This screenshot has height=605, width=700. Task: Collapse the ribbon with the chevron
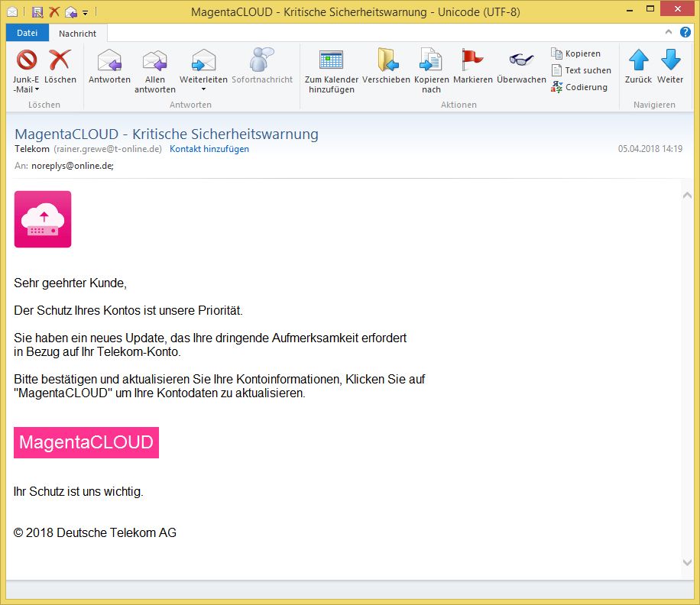point(669,32)
